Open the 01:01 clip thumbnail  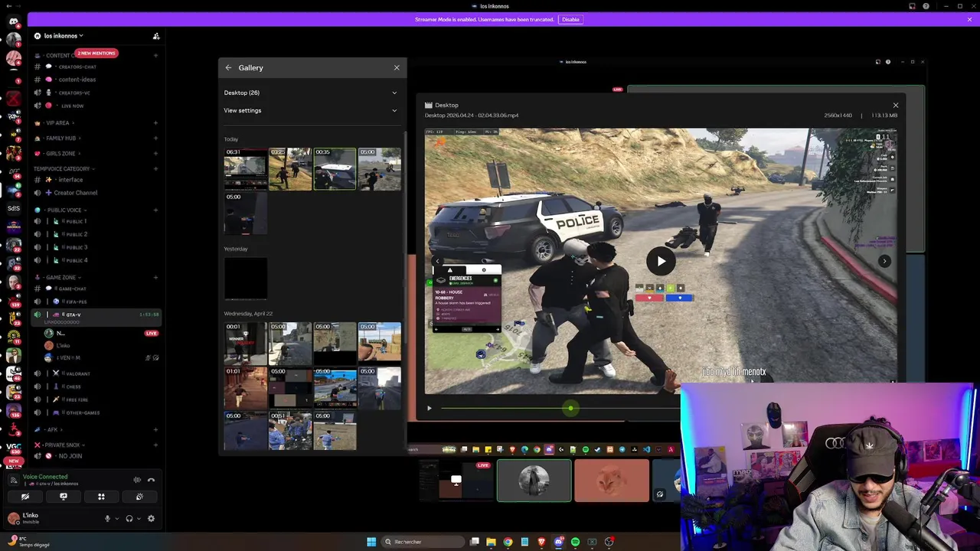tap(245, 387)
